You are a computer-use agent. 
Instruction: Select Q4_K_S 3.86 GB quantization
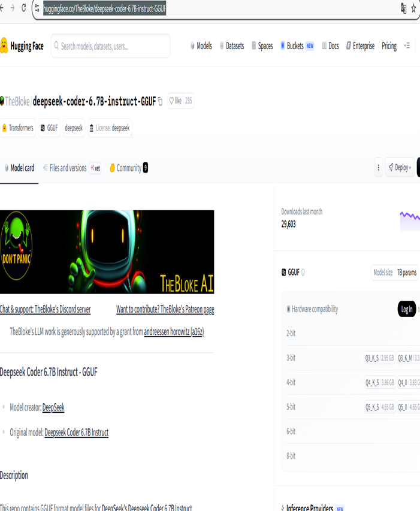pyautogui.click(x=380, y=383)
